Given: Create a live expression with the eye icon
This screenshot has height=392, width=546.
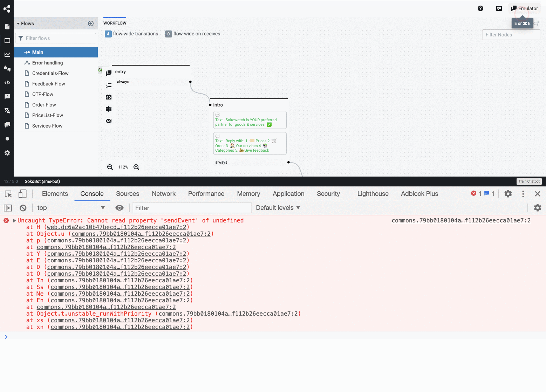Looking at the screenshot, I should 119,208.
